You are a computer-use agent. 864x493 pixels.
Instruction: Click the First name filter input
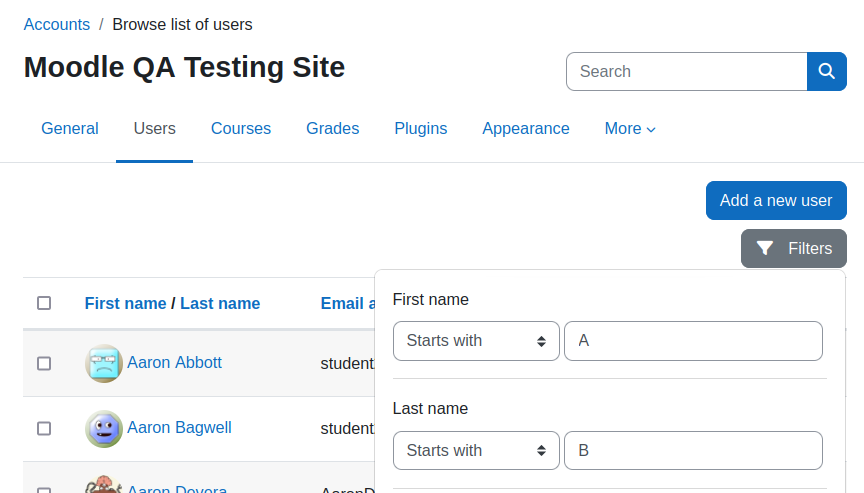pyautogui.click(x=693, y=341)
